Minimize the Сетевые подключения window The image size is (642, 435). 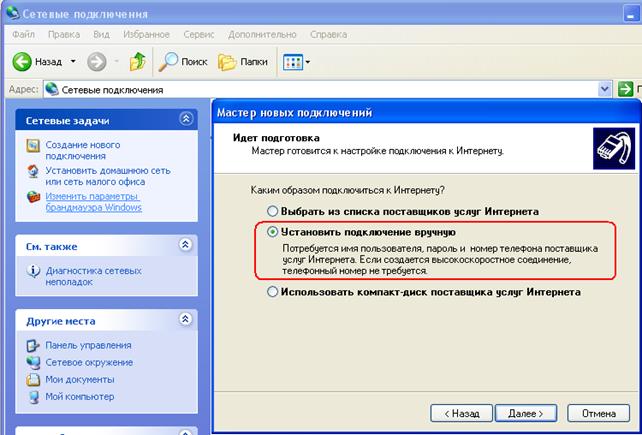(x=632, y=14)
